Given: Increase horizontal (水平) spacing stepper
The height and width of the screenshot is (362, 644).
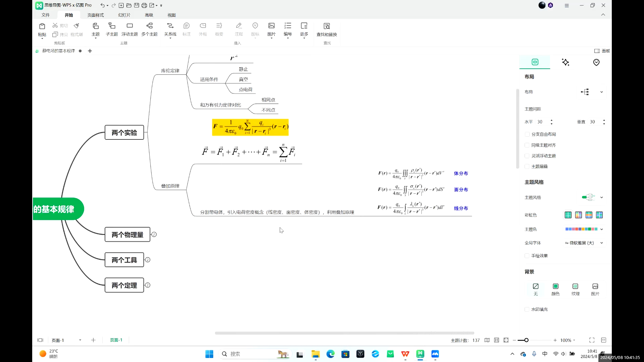Looking at the screenshot, I should [551, 120].
